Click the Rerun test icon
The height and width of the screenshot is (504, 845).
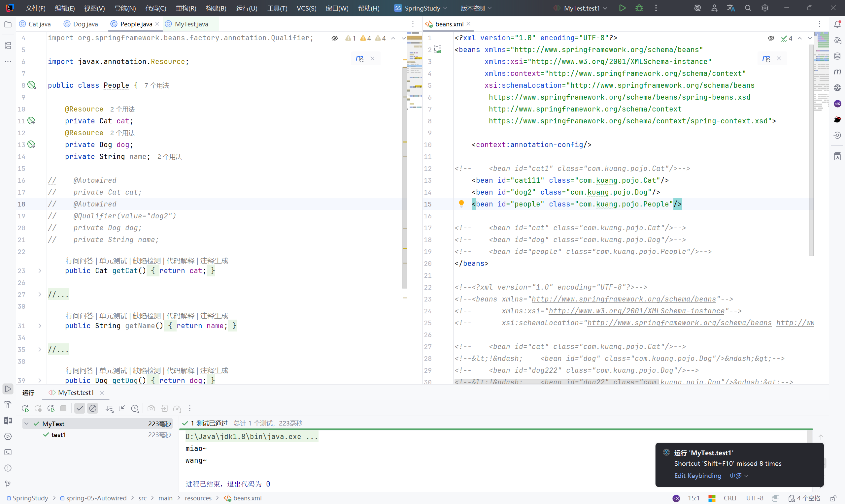[25, 409]
